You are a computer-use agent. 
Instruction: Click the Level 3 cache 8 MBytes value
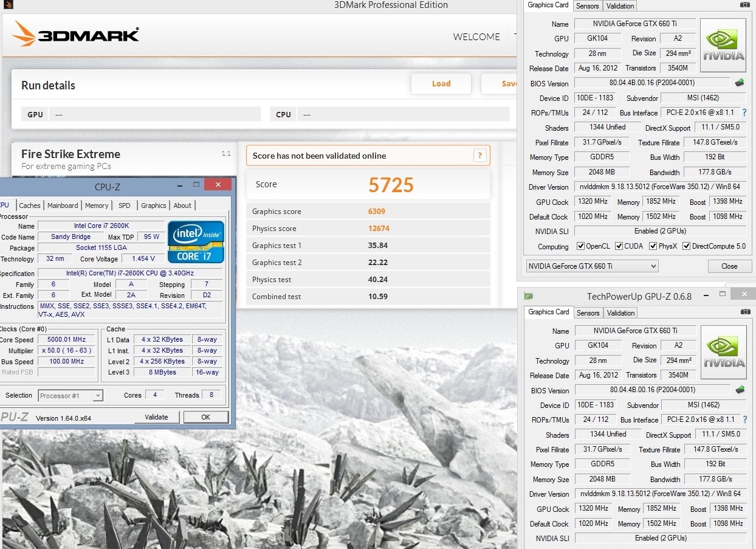pos(162,372)
